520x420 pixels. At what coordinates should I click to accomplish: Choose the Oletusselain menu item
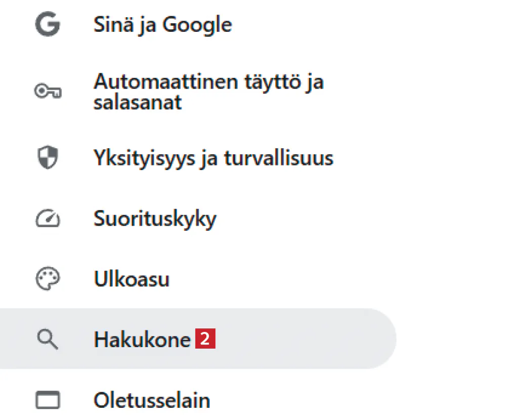(x=151, y=401)
